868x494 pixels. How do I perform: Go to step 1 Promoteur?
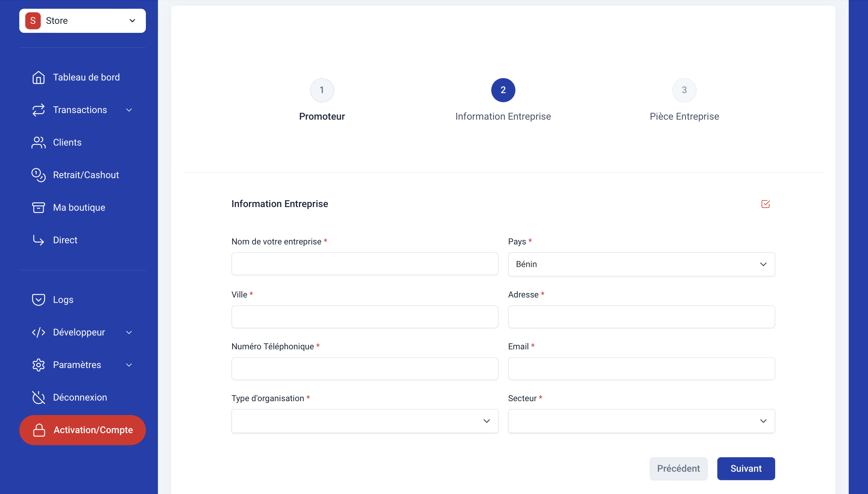click(322, 90)
